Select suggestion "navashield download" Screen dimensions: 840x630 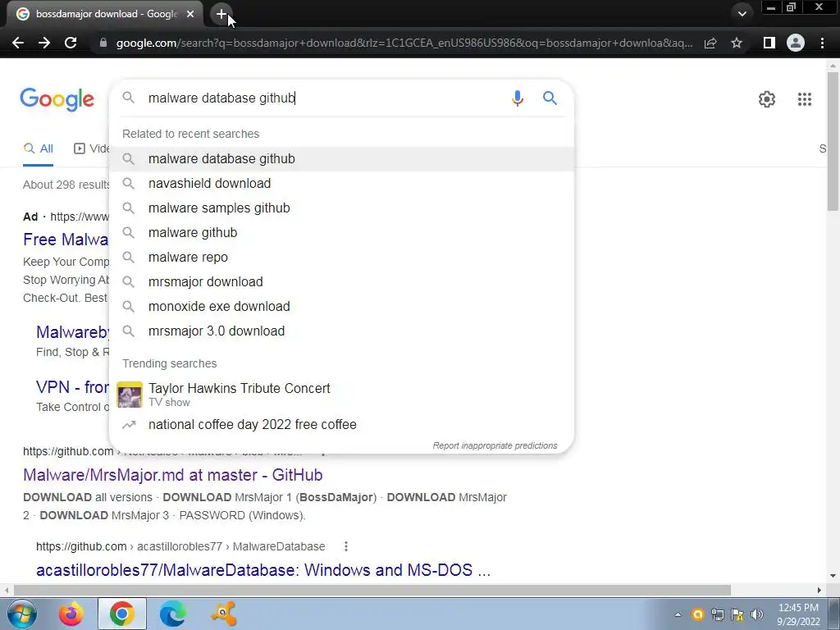[x=341, y=184]
